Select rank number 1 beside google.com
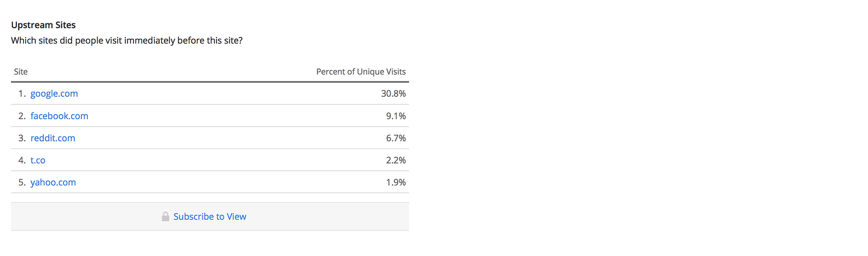 pos(22,93)
